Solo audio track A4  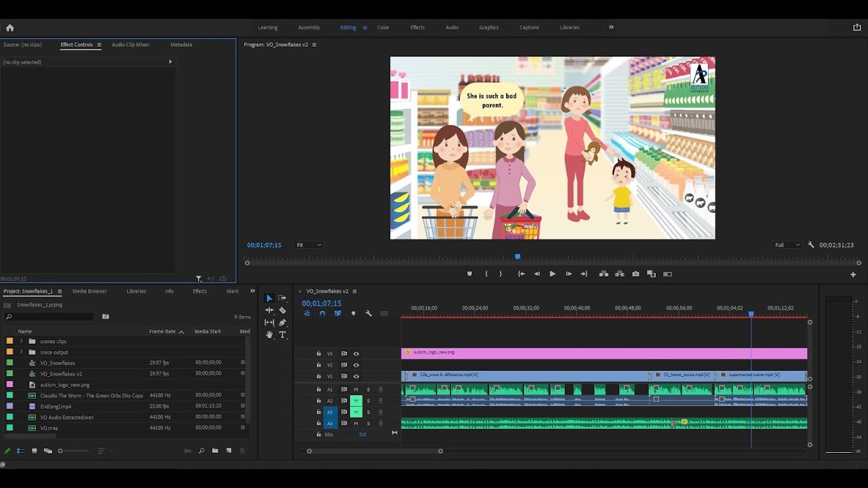368,424
